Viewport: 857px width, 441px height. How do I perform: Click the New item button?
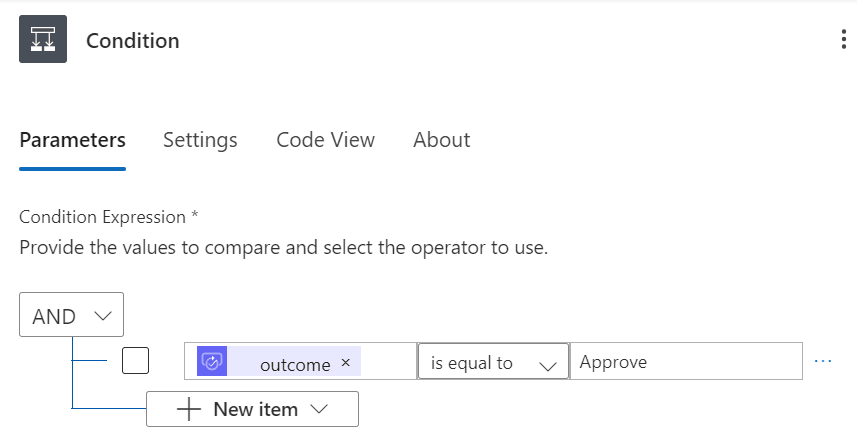pos(252,409)
